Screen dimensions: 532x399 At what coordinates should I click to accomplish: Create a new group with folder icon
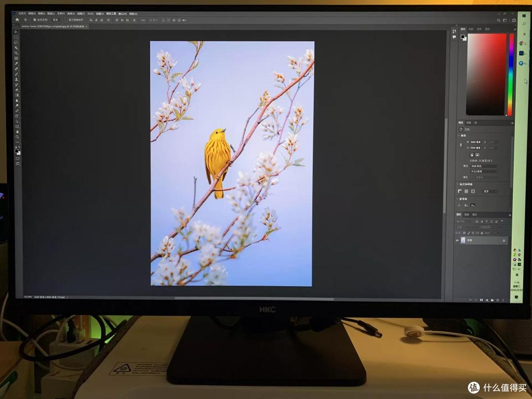coord(492,300)
